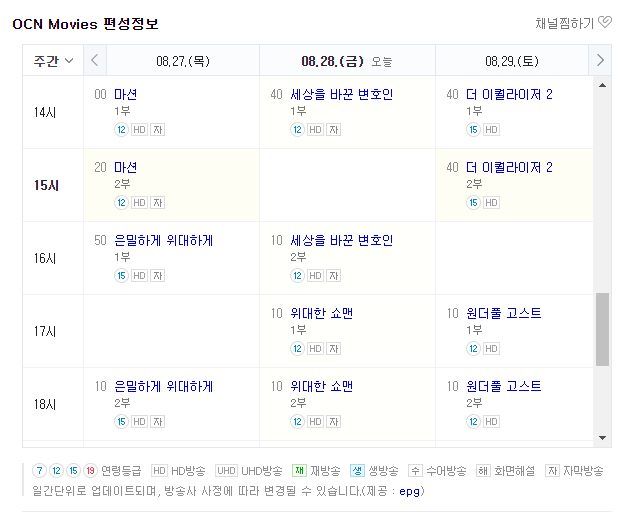
Task: Click HD badge under 원더풀 고스트 1부
Action: [x=491, y=349]
